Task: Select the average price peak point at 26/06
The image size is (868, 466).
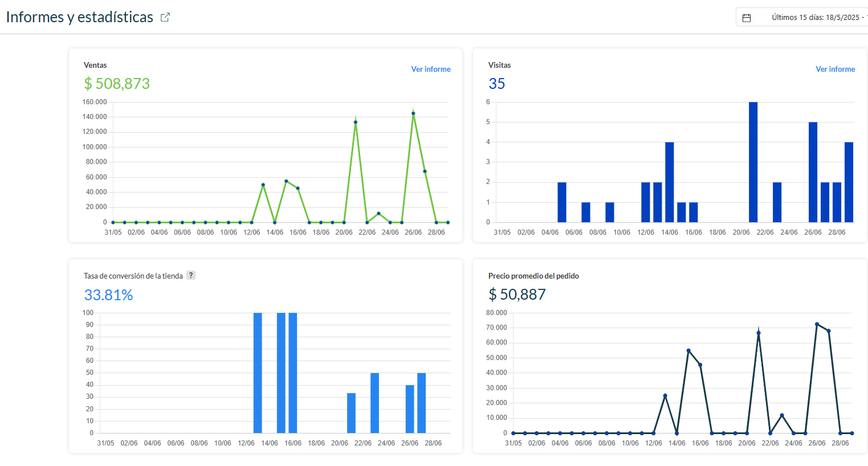Action: (x=817, y=324)
